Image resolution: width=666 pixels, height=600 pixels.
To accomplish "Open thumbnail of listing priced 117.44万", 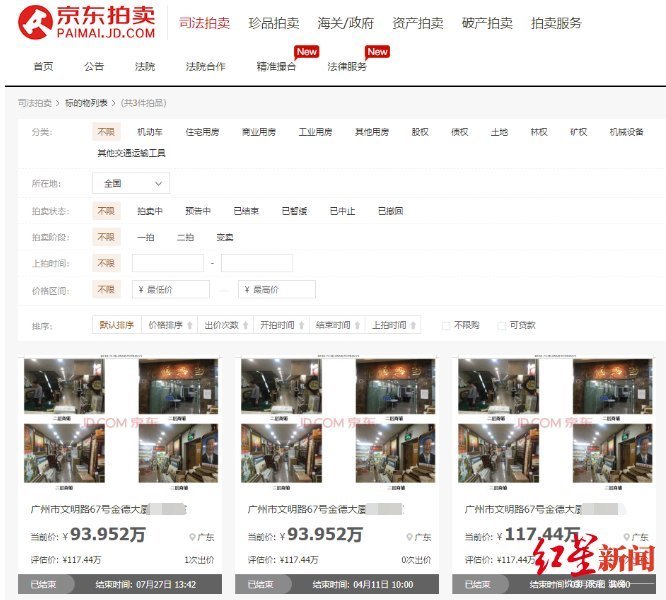I will 555,423.
